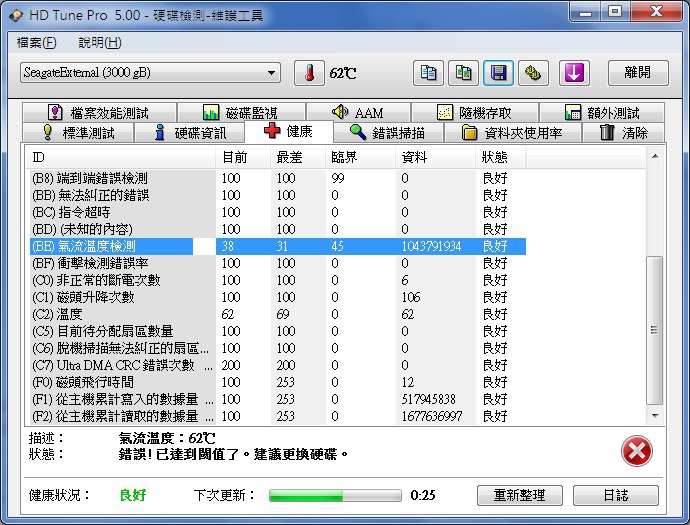Click the data value 517945838

click(x=429, y=399)
